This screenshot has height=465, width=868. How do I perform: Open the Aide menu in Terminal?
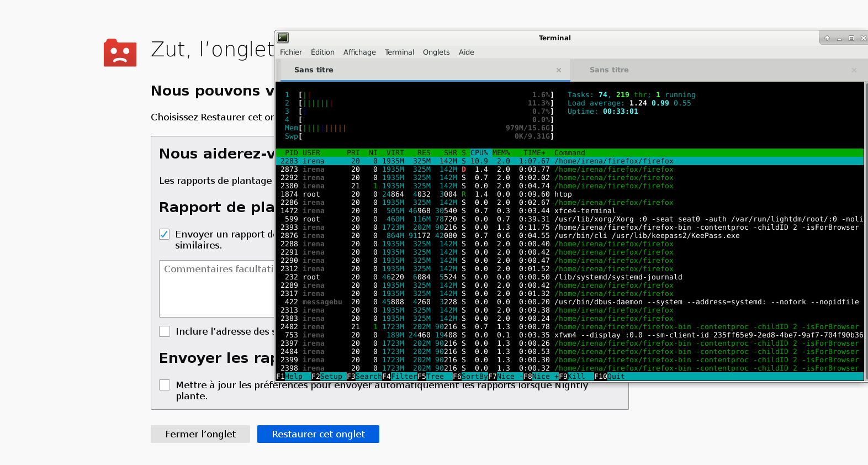467,52
